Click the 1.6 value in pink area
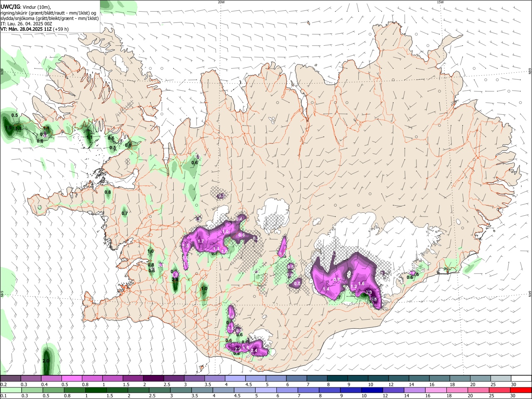 pyautogui.click(x=361, y=284)
